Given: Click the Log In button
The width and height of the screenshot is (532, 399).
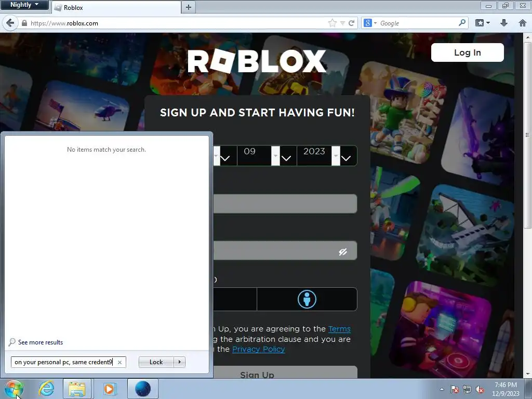Looking at the screenshot, I should pos(467,52).
